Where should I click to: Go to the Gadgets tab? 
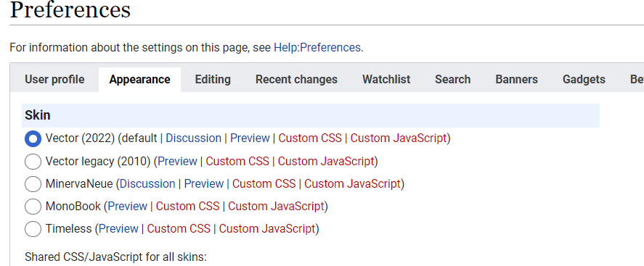pyautogui.click(x=584, y=79)
